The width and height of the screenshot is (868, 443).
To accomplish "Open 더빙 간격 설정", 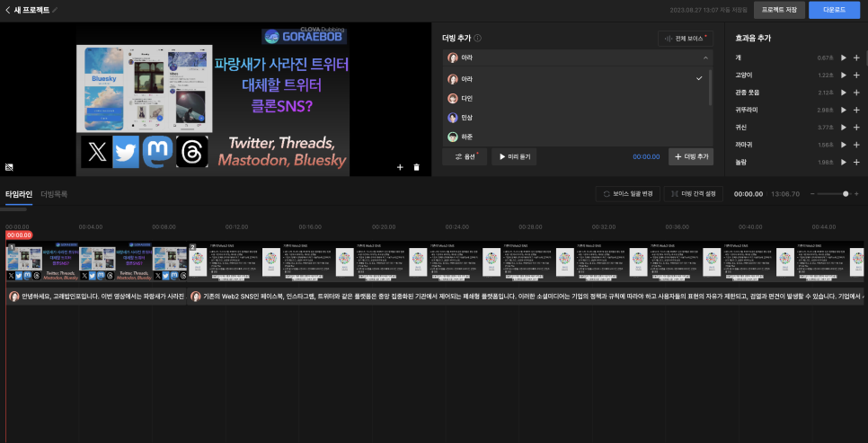I will click(x=693, y=194).
